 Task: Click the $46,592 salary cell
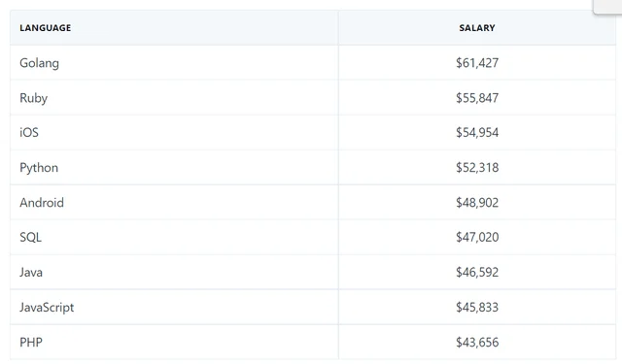pos(477,272)
